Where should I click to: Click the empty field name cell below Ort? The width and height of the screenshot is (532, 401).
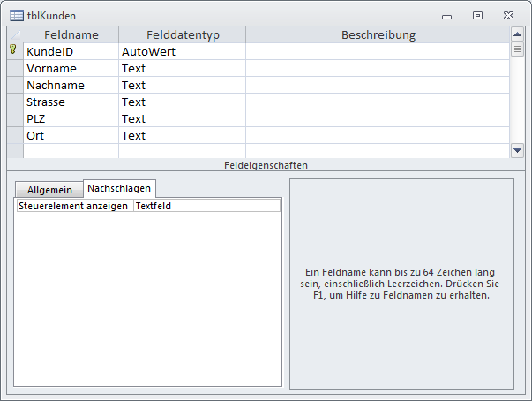pos(71,151)
